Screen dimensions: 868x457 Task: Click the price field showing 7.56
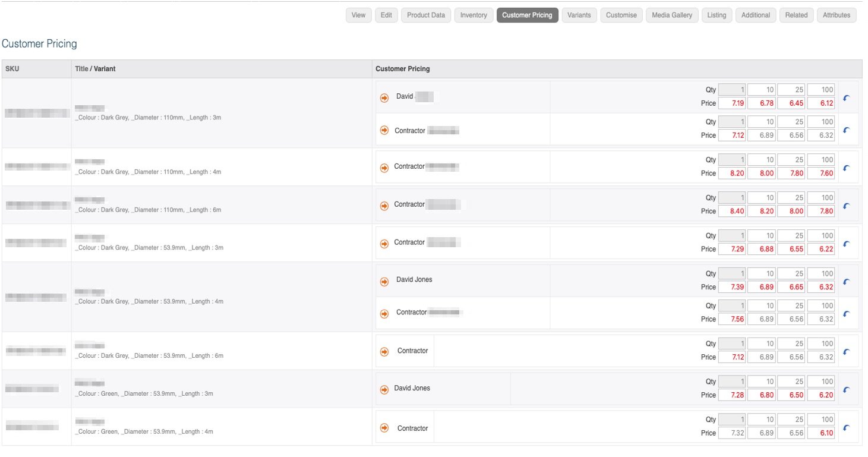732,319
